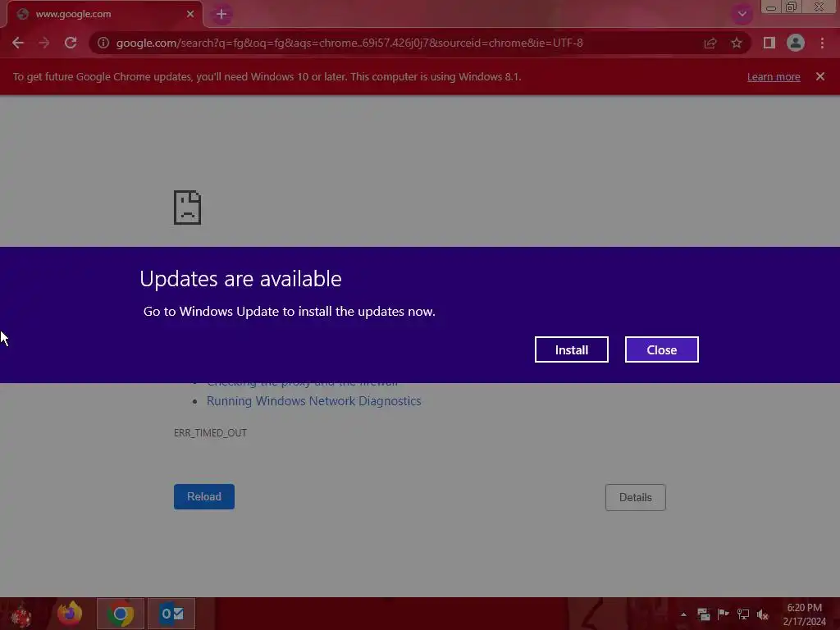Switch to Chrome on the taskbar
Image resolution: width=840 pixels, height=630 pixels.
pos(120,614)
